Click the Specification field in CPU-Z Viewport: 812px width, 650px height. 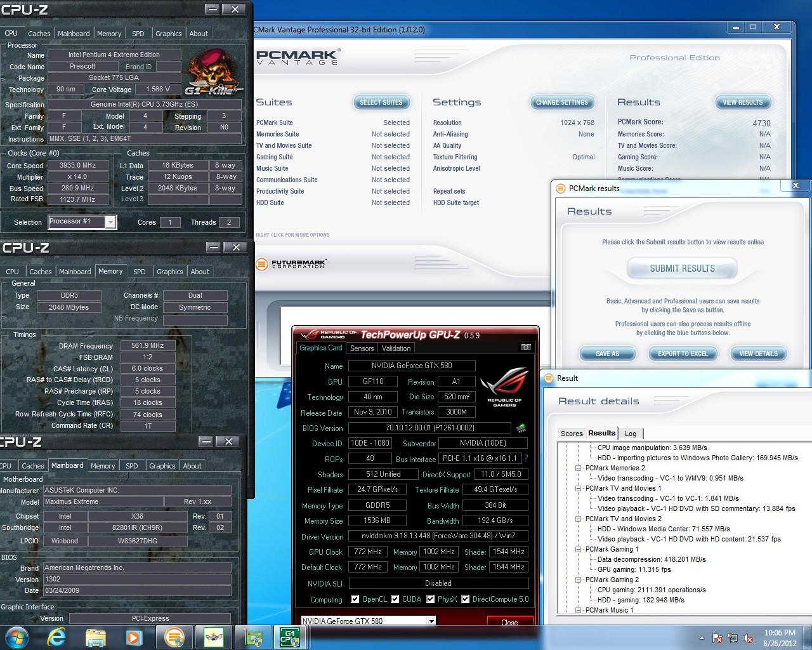(144, 105)
